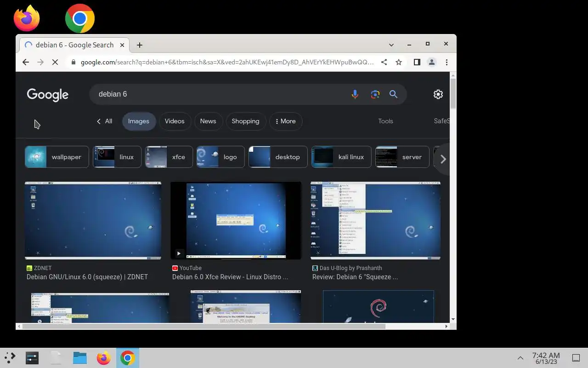Go back using the browser back arrow

coord(26,62)
